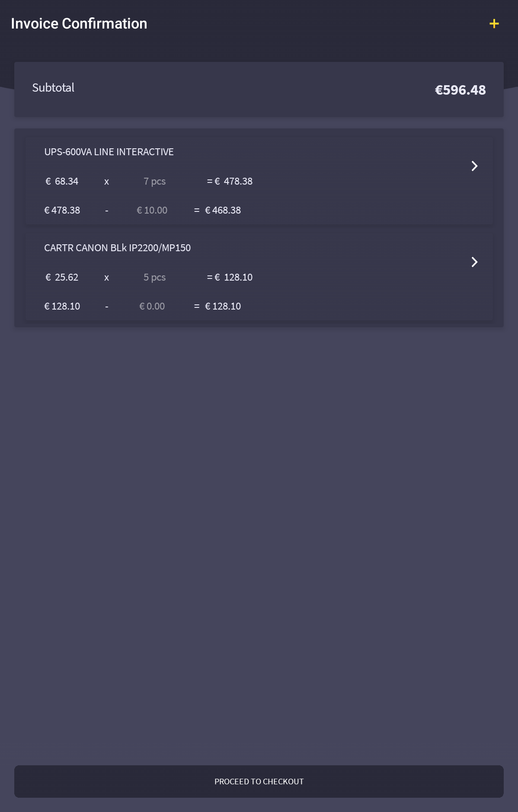518x812 pixels.
Task: Click the € 68.34 unit price
Action: pos(62,182)
